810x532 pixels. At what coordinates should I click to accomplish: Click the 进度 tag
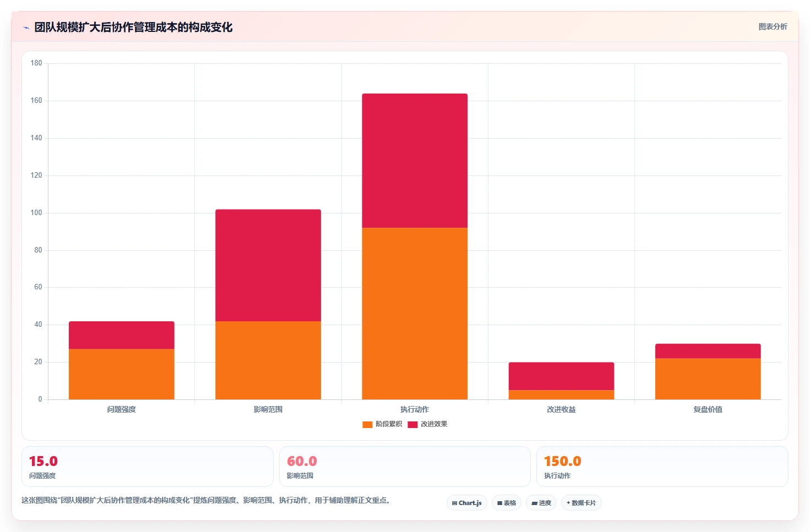(541, 503)
